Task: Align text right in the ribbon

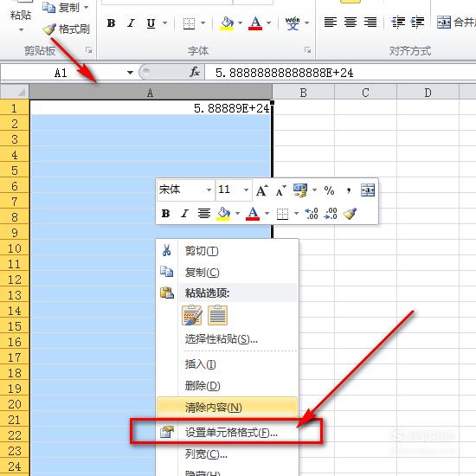Action: pyautogui.click(x=370, y=22)
